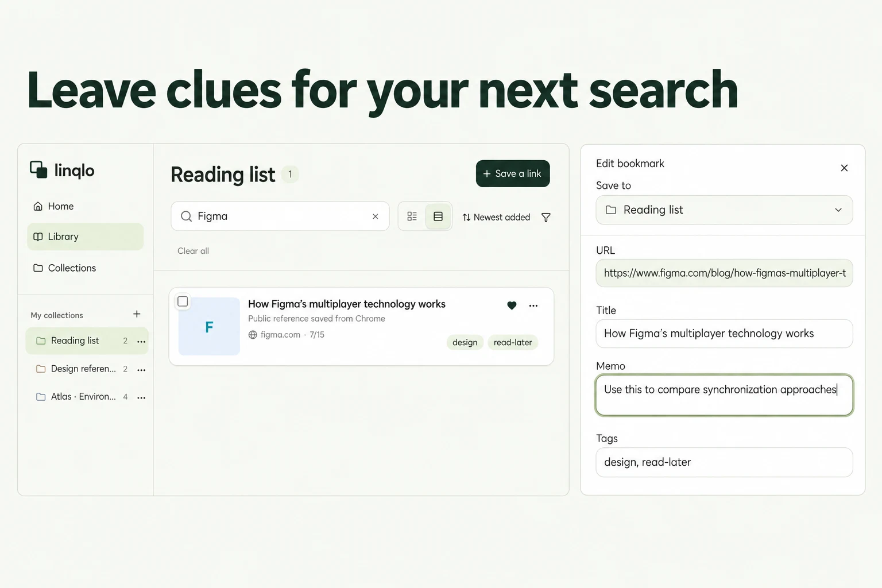
Task: Clear the Figma search text
Action: point(375,216)
